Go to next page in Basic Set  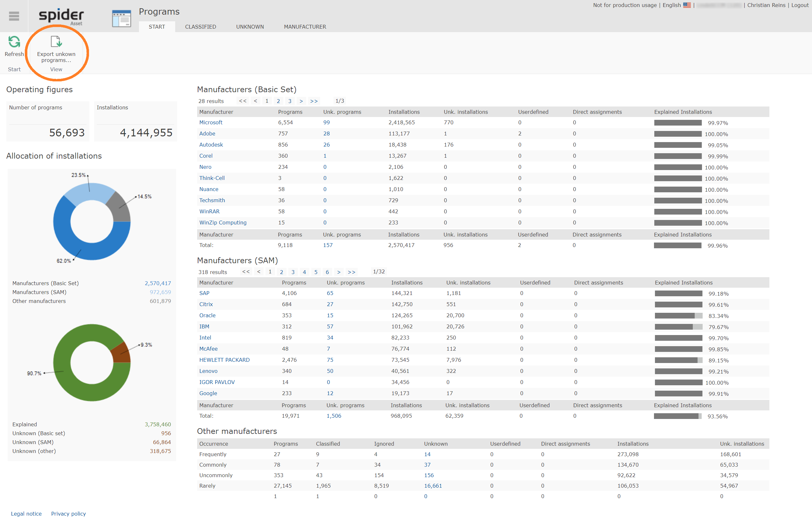(301, 101)
